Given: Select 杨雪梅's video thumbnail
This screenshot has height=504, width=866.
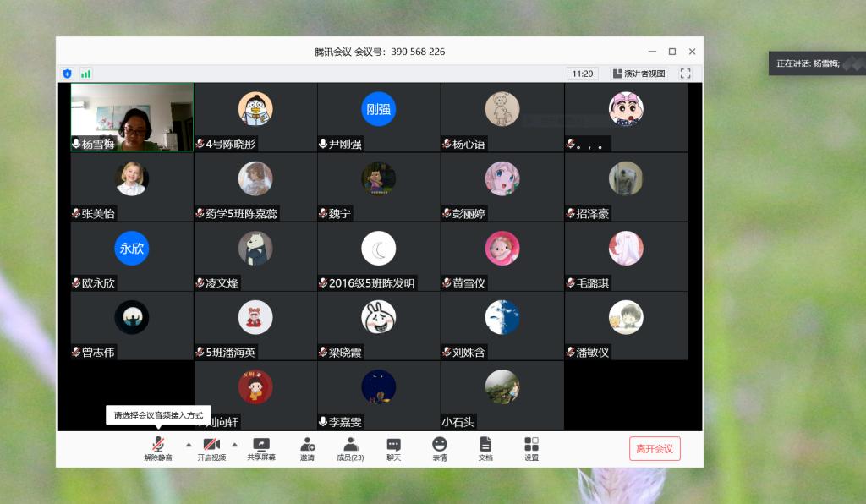Looking at the screenshot, I should coord(131,117).
